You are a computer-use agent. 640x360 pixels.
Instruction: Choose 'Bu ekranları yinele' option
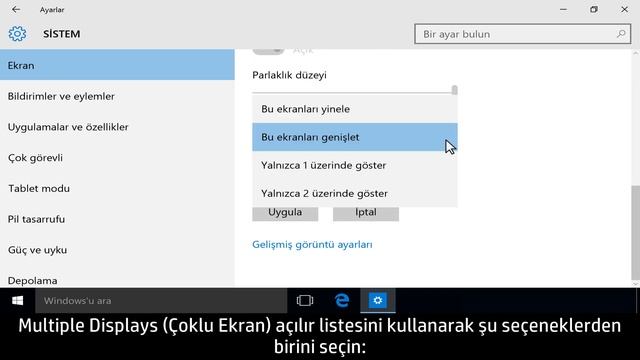tap(355, 109)
